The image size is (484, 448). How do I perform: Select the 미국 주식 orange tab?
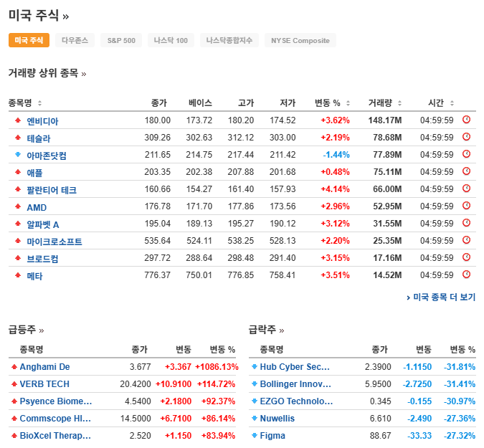[x=29, y=40]
